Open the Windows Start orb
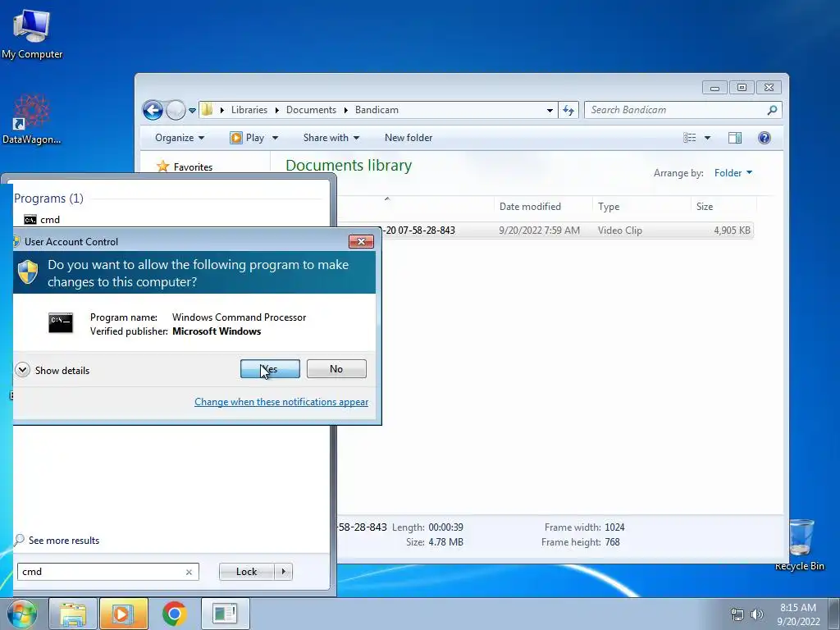Image resolution: width=840 pixels, height=630 pixels. (x=21, y=614)
